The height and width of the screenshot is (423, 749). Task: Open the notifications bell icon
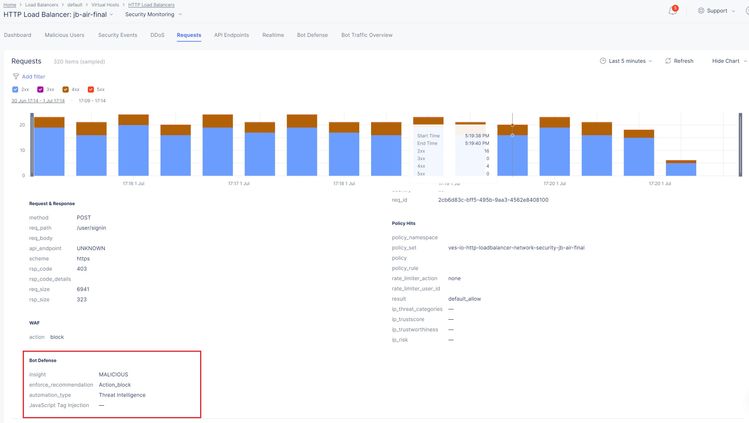pos(672,10)
